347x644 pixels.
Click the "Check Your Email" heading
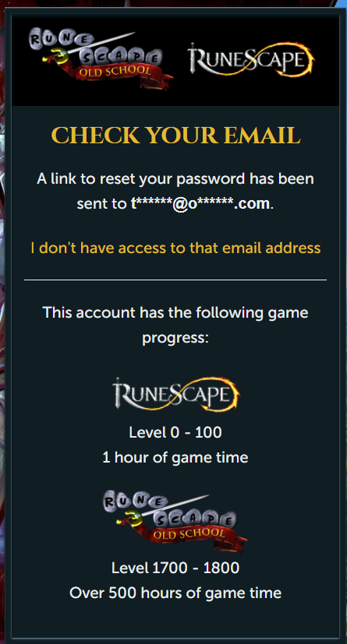pos(175,135)
